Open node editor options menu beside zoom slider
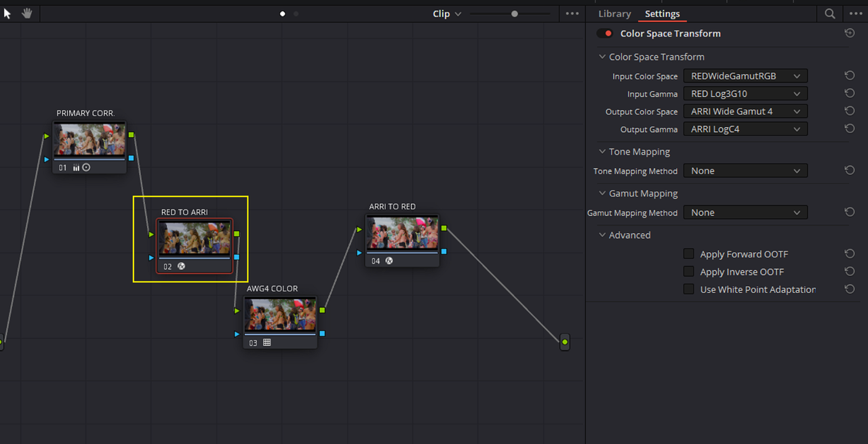This screenshot has width=868, height=444. [x=572, y=14]
